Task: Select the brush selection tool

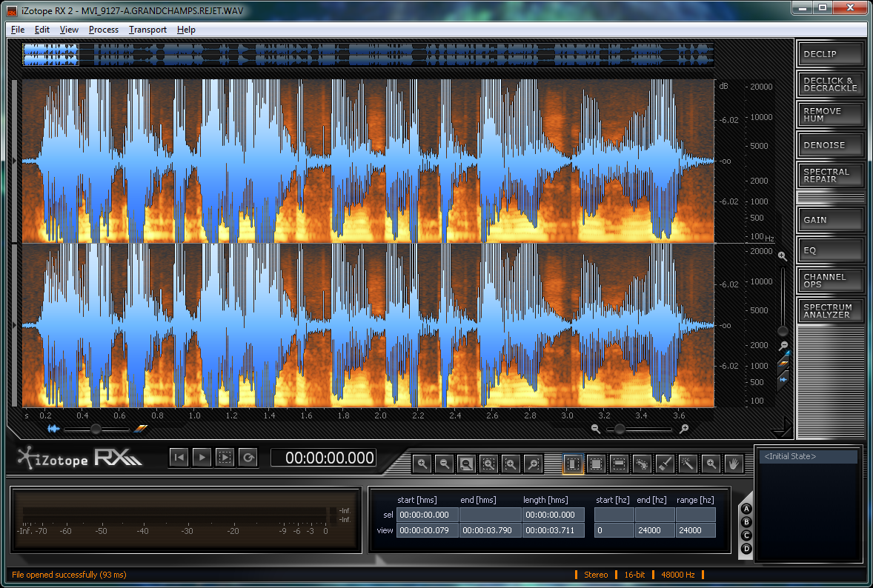Action: [665, 464]
